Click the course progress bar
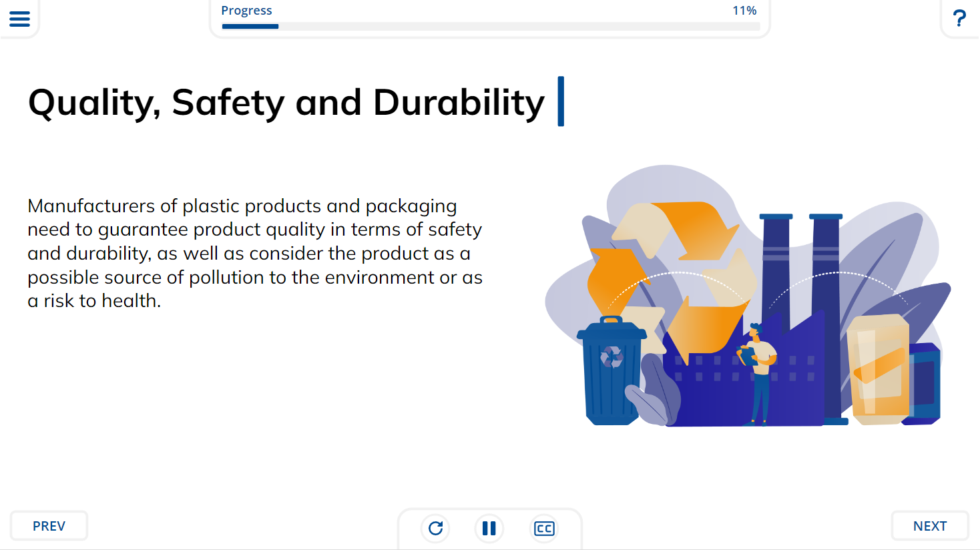Image resolution: width=980 pixels, height=550 pixels. coord(491,27)
